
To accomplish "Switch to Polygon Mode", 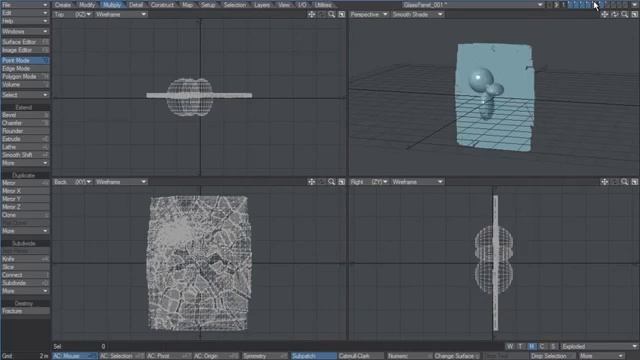I will tap(25, 77).
